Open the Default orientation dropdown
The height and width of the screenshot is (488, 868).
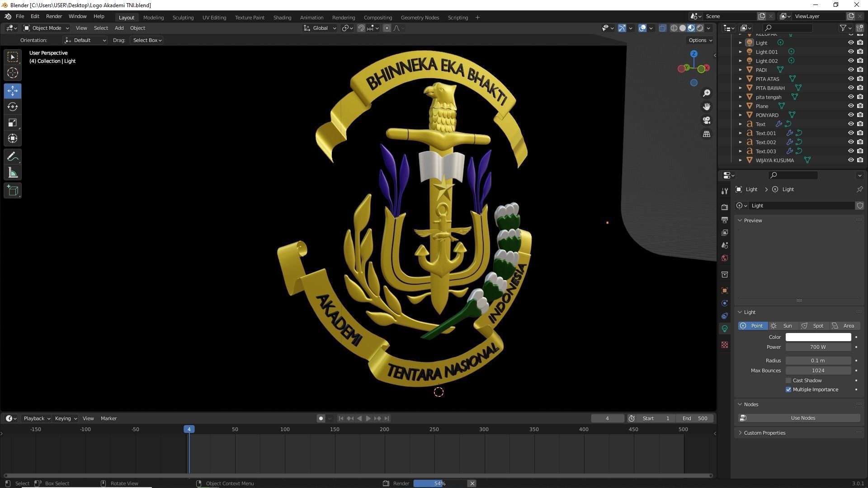click(x=85, y=40)
